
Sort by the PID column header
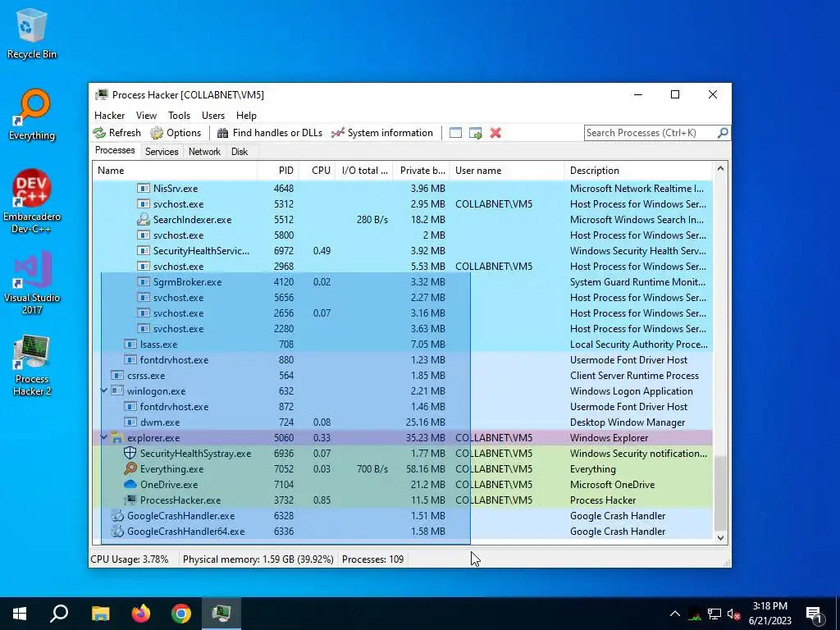point(278,171)
